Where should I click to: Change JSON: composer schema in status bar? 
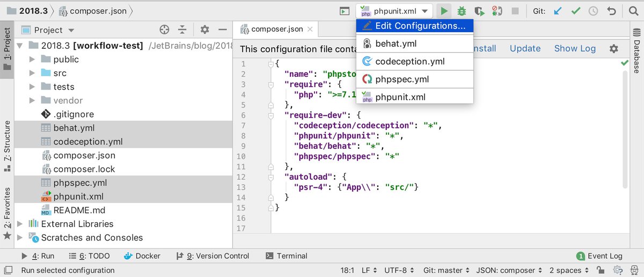coord(510,271)
